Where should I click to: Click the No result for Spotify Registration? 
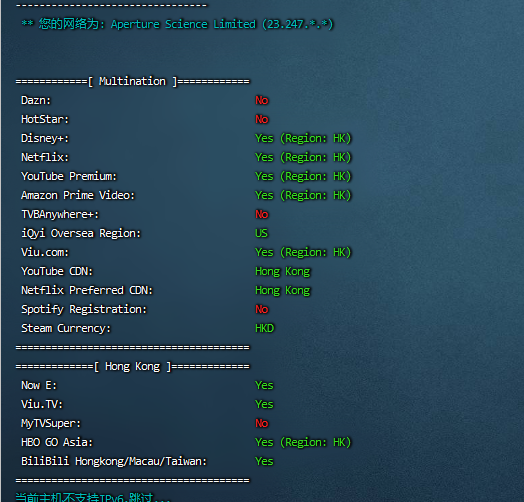[x=262, y=309]
